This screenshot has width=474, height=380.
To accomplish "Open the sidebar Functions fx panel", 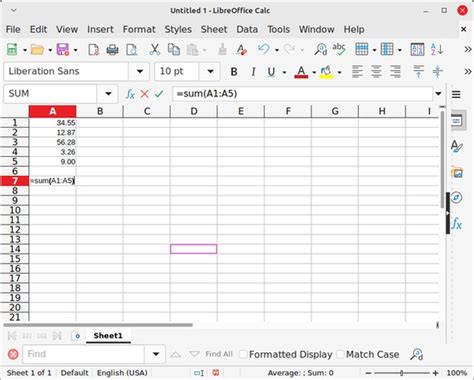I will (456, 223).
